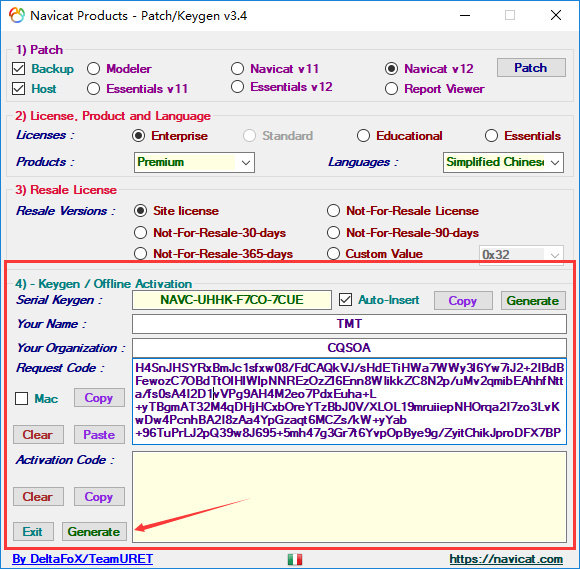Select the Navicat v12 radio button
Viewport: 580px width, 569px height.
click(x=391, y=69)
